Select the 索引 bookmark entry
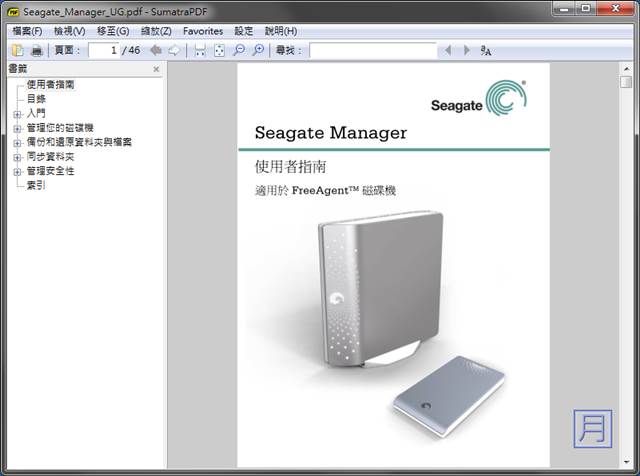This screenshot has width=640, height=476. [x=36, y=185]
